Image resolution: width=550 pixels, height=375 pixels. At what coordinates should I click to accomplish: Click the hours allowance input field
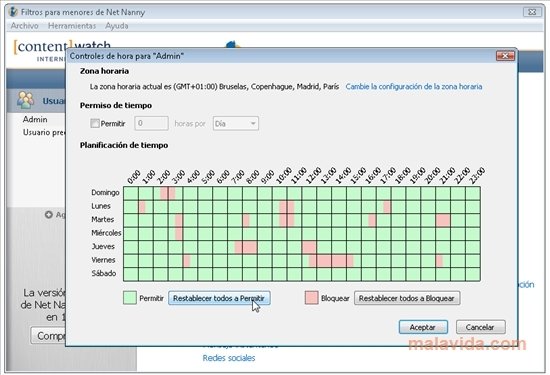pyautogui.click(x=151, y=123)
